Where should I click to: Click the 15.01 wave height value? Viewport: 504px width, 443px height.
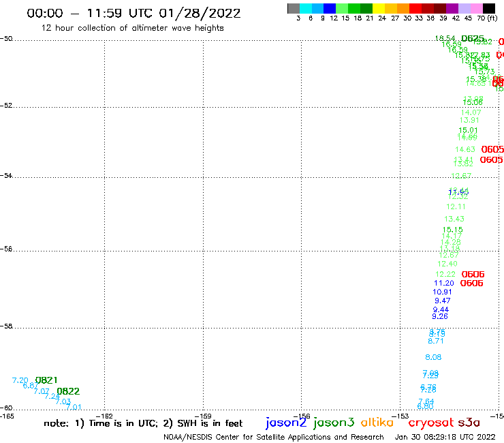[468, 130]
